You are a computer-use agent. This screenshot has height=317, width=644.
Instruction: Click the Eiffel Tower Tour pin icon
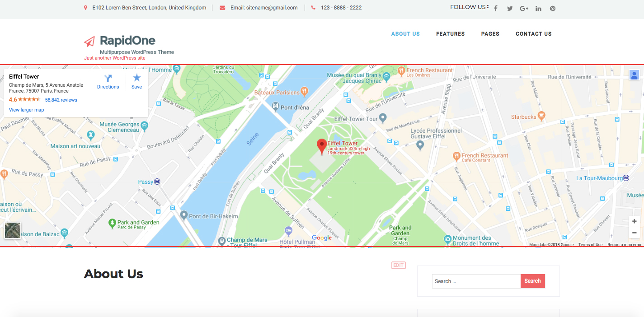tap(383, 118)
